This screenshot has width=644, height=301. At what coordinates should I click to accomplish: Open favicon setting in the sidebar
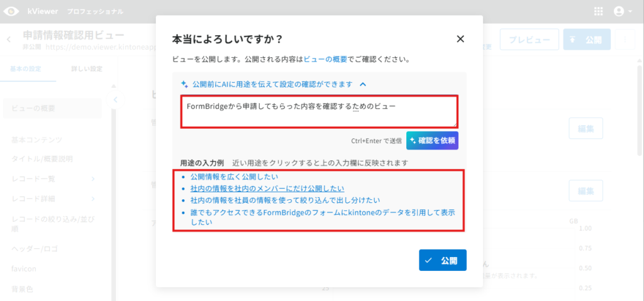pos(24,269)
